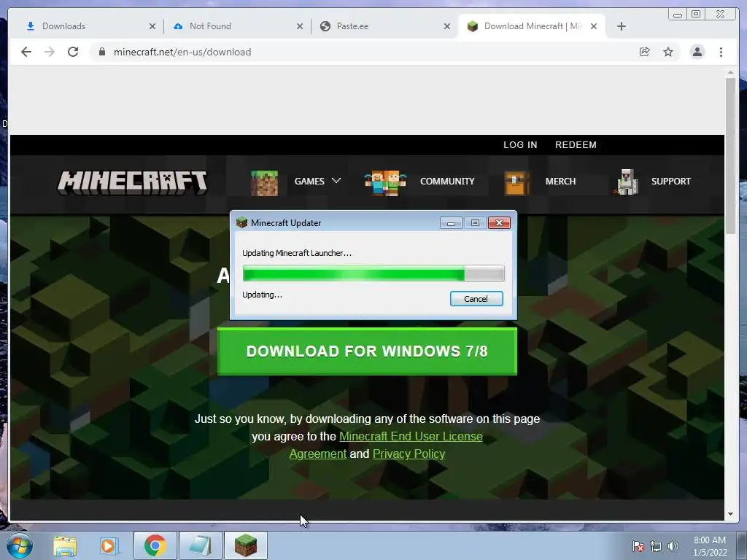The height and width of the screenshot is (560, 747).
Task: Minimize the Minecraft Updater dialog
Action: click(x=451, y=223)
